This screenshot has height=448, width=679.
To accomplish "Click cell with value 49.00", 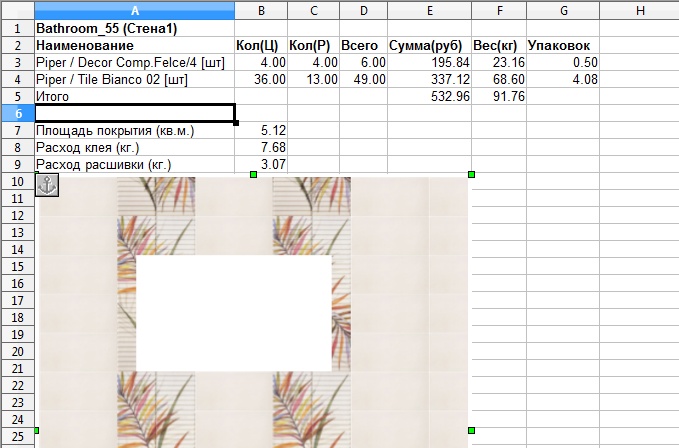I will 364,80.
